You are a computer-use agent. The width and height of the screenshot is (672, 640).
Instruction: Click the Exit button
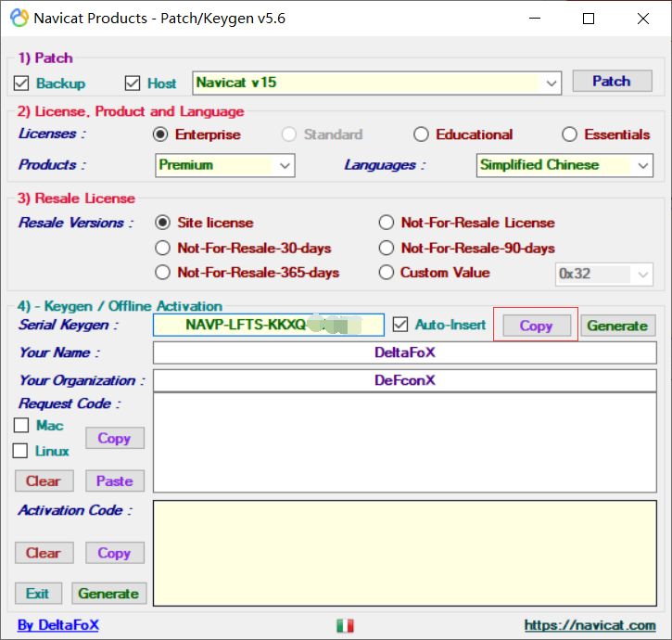(38, 594)
